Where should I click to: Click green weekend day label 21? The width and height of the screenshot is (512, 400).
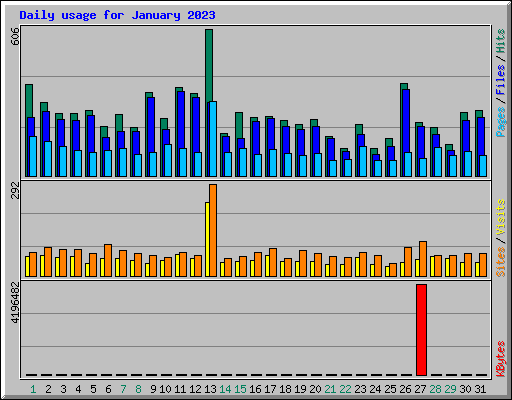tap(330, 389)
